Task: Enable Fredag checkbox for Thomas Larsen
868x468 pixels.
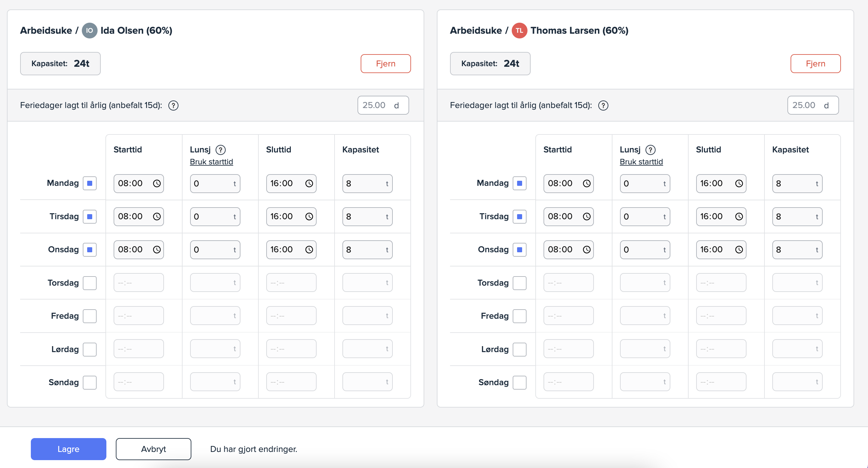Action: (x=519, y=316)
